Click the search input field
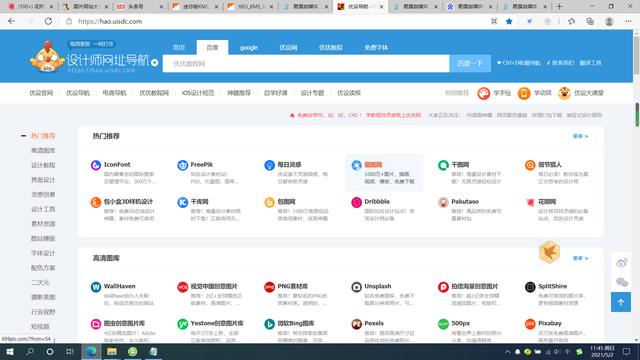The height and width of the screenshot is (360, 640). point(306,64)
